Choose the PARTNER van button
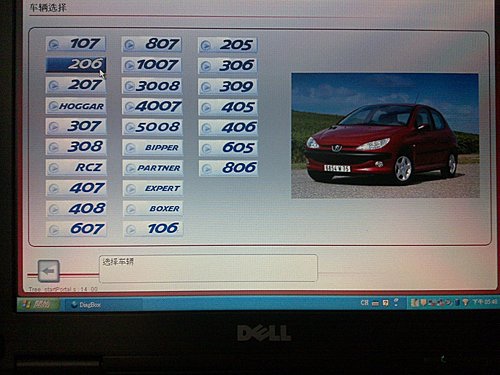The image size is (500, 375). 153,168
